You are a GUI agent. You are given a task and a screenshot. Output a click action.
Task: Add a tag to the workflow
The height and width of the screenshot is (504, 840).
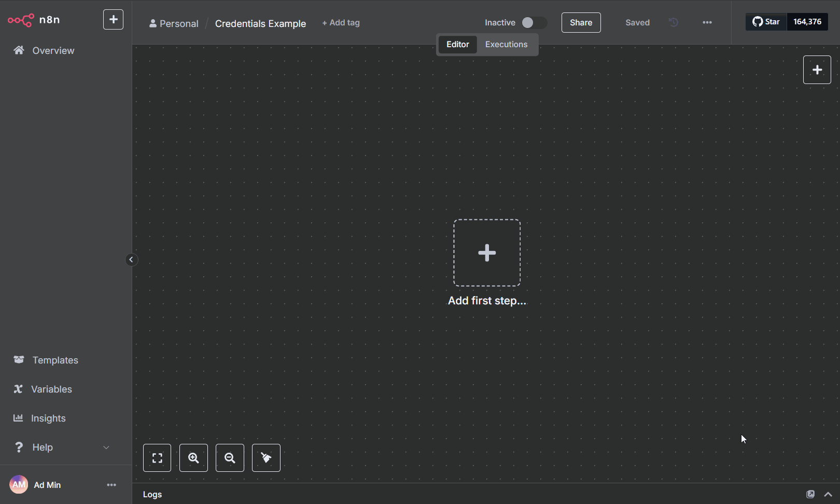click(341, 23)
